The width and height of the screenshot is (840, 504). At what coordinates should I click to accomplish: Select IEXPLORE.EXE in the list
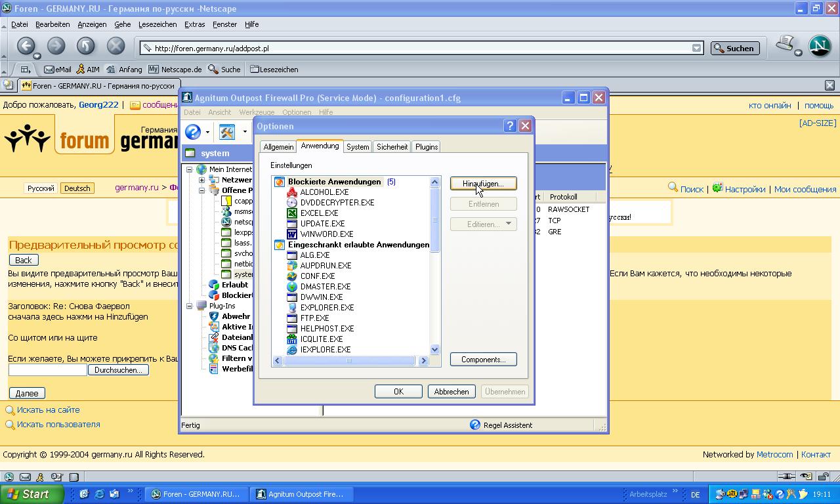(325, 350)
